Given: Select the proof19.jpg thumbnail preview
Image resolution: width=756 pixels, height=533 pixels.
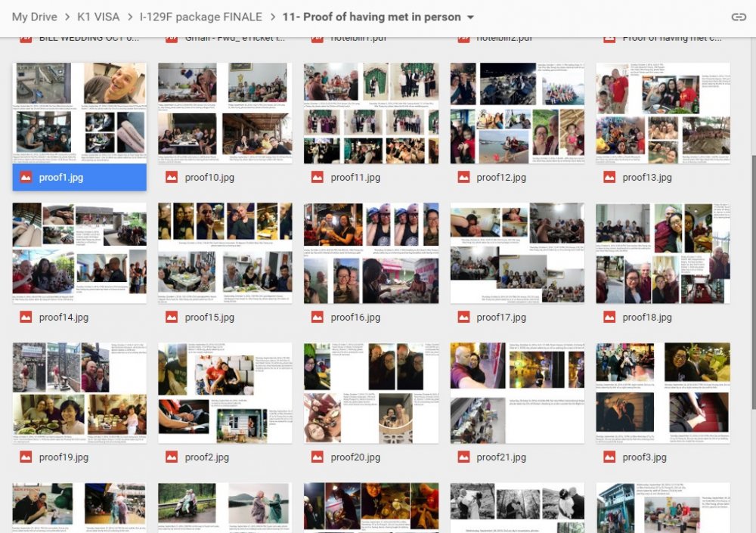Looking at the screenshot, I should tap(79, 392).
